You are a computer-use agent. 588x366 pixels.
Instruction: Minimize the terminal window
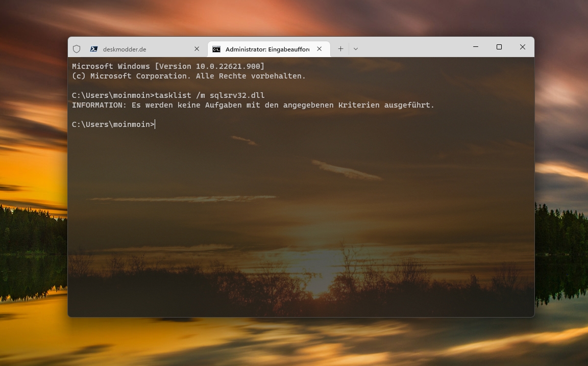[x=476, y=47]
